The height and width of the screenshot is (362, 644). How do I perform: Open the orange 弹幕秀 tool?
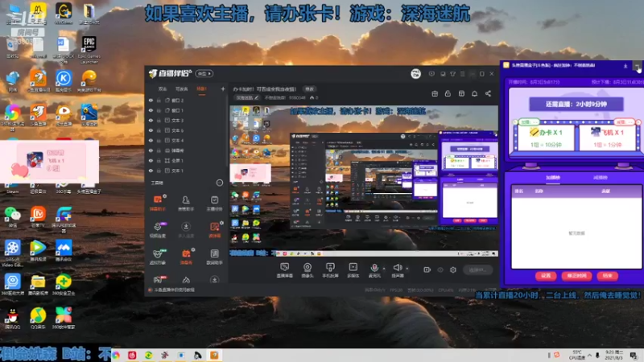point(186,257)
